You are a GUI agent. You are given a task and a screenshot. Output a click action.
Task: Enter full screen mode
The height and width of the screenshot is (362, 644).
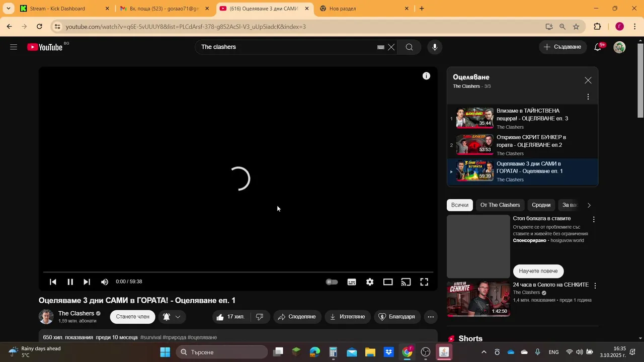pyautogui.click(x=424, y=282)
